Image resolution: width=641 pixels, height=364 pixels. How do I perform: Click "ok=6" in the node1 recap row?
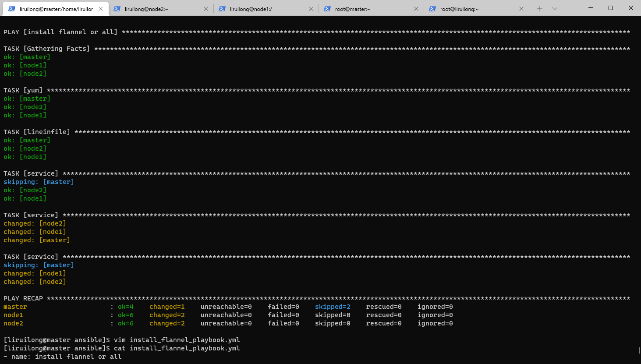126,315
